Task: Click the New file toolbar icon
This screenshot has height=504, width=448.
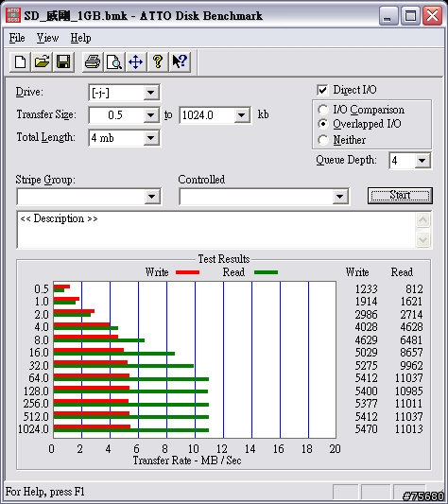Action: tap(20, 61)
